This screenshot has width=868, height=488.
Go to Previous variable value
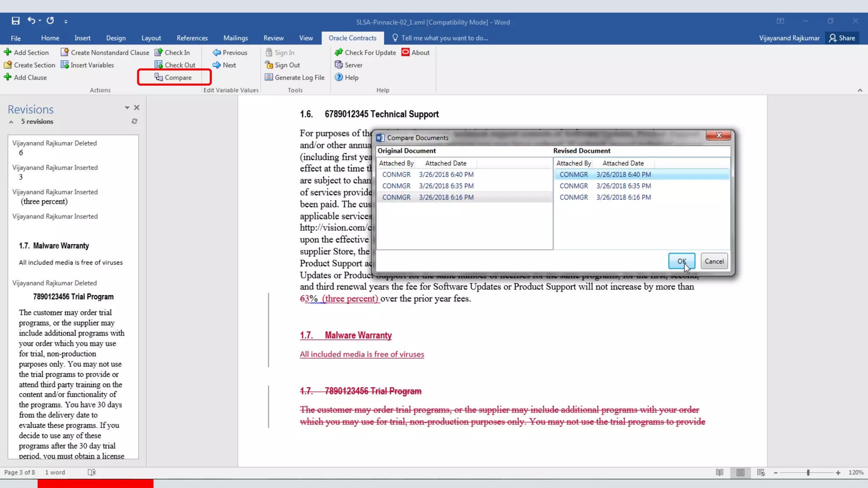coord(230,53)
